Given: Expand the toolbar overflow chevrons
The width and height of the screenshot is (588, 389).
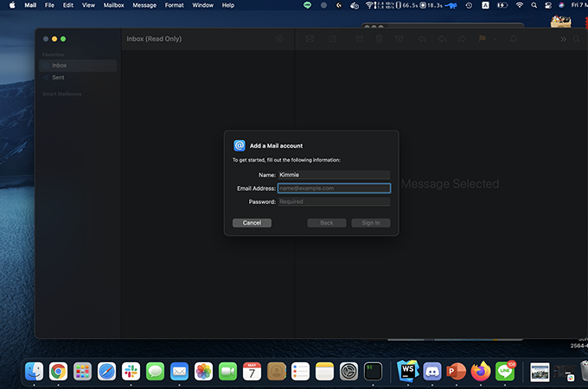Looking at the screenshot, I should [x=563, y=39].
